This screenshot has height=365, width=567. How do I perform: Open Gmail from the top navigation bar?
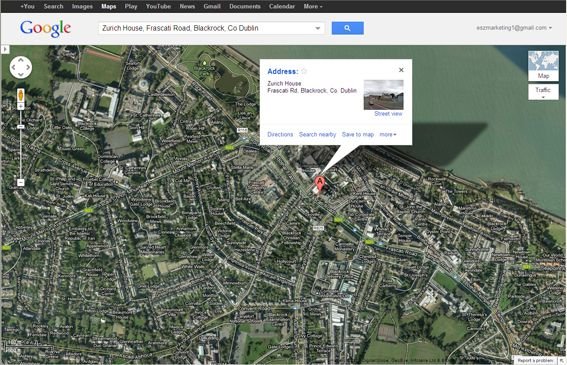coord(212,6)
